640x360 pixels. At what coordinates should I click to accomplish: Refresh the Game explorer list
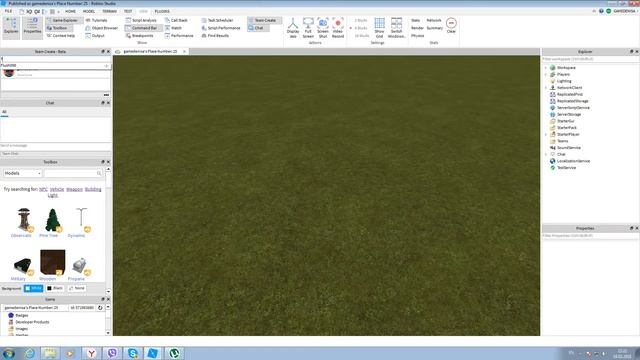tap(100, 308)
